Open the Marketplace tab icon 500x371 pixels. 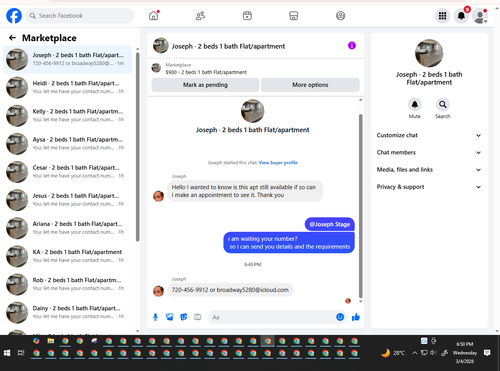click(x=294, y=16)
